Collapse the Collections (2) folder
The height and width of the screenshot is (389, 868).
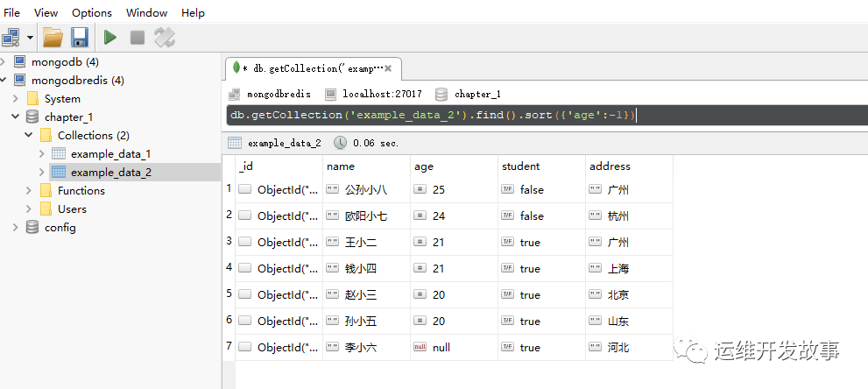tap(29, 136)
